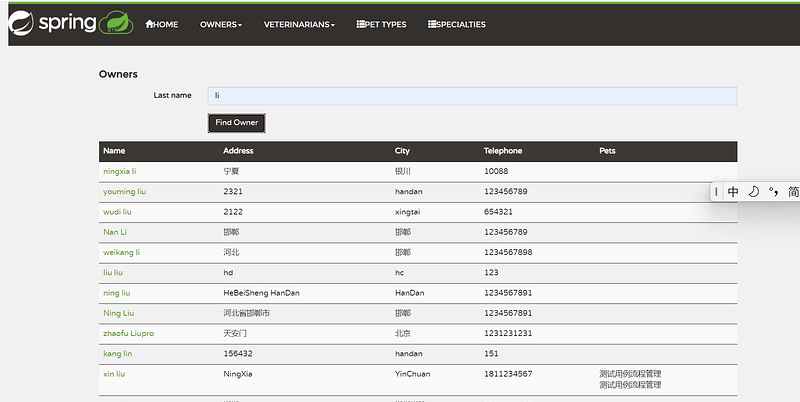
Task: Open the Pet Types page
Action: click(382, 24)
